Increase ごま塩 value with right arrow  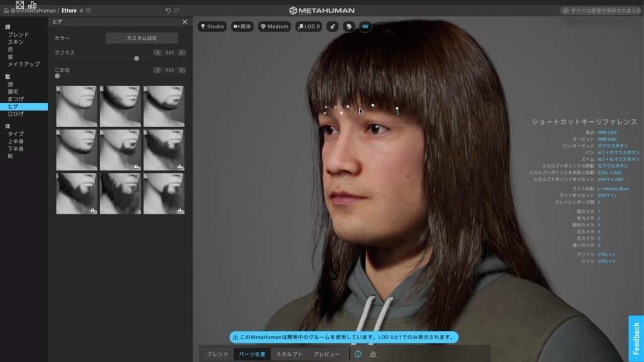[x=182, y=70]
